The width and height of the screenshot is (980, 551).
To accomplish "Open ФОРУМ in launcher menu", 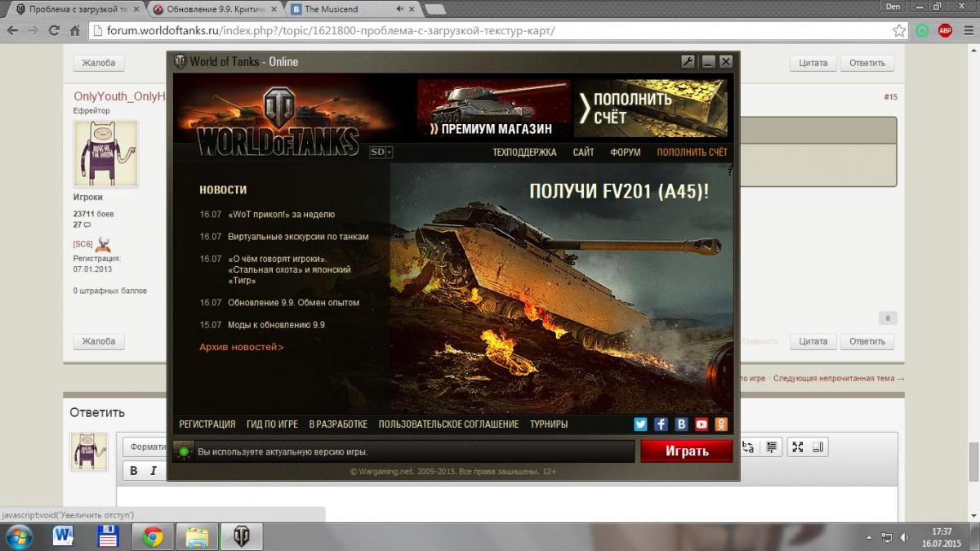I will pos(626,152).
